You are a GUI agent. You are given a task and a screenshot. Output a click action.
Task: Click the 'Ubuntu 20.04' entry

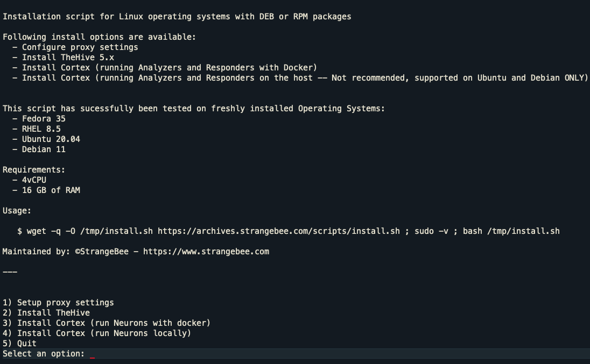pos(51,139)
